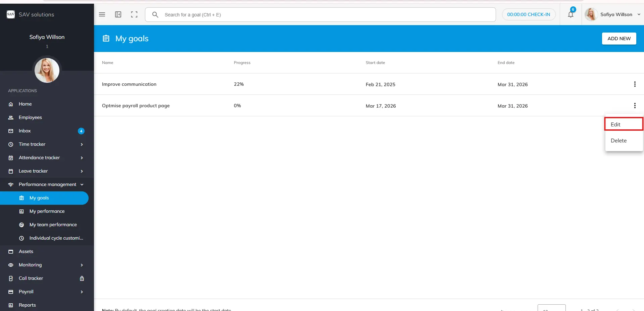This screenshot has width=644, height=311.
Task: Go to My performance page
Action: 47,211
